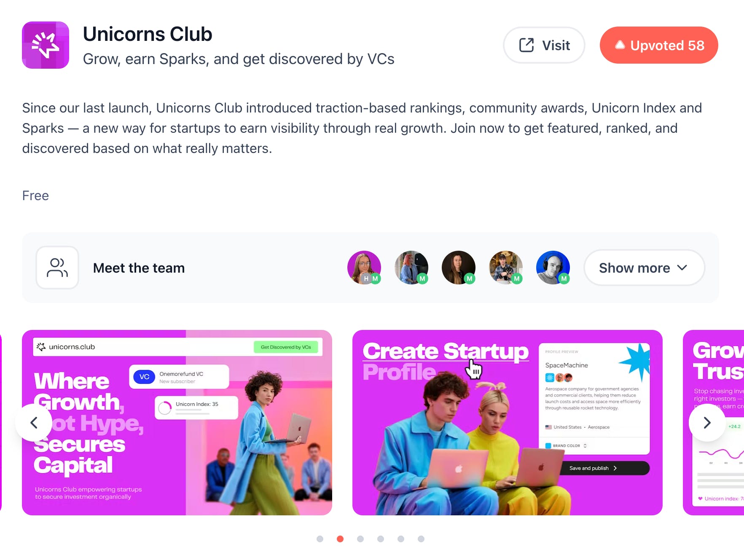
Task: Select the fourth carousel pagination dot
Action: point(381,539)
